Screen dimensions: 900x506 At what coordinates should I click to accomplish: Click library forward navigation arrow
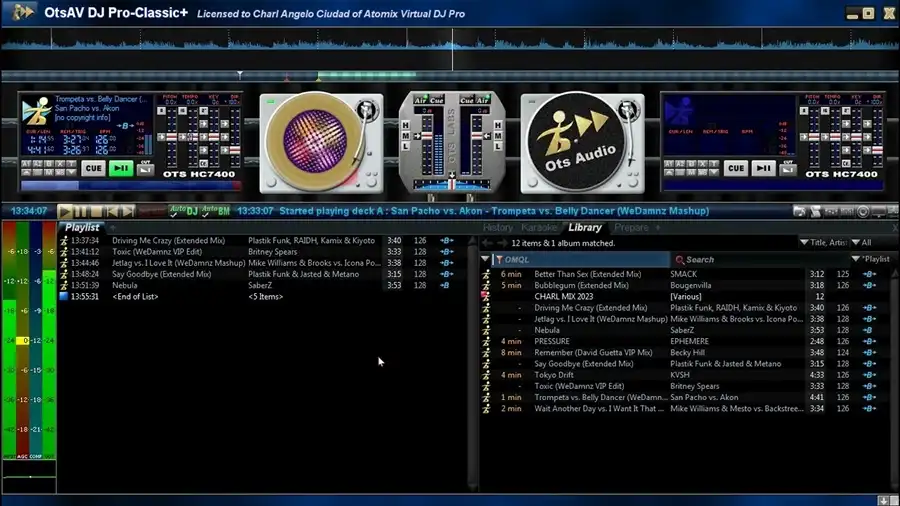[502, 243]
